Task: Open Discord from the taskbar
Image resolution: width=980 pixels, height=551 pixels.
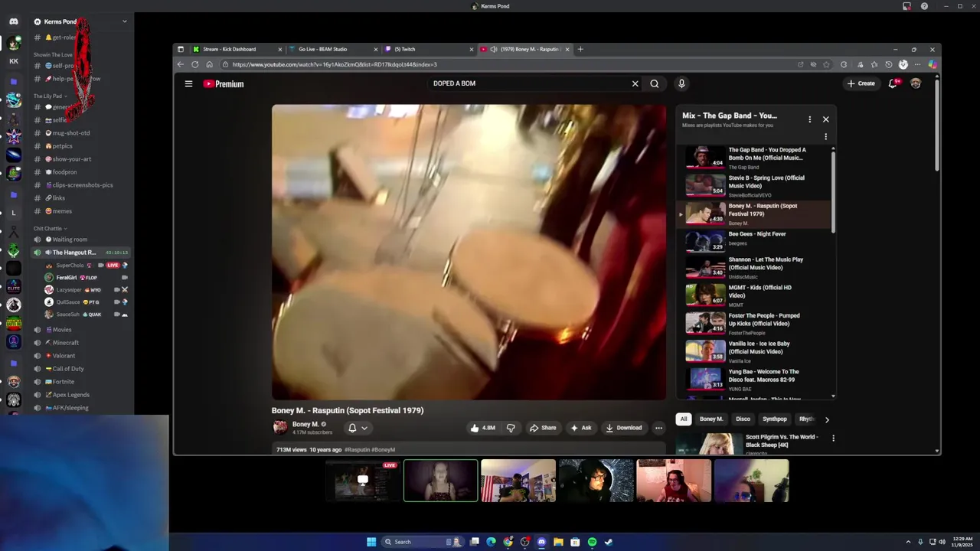Action: pos(541,542)
